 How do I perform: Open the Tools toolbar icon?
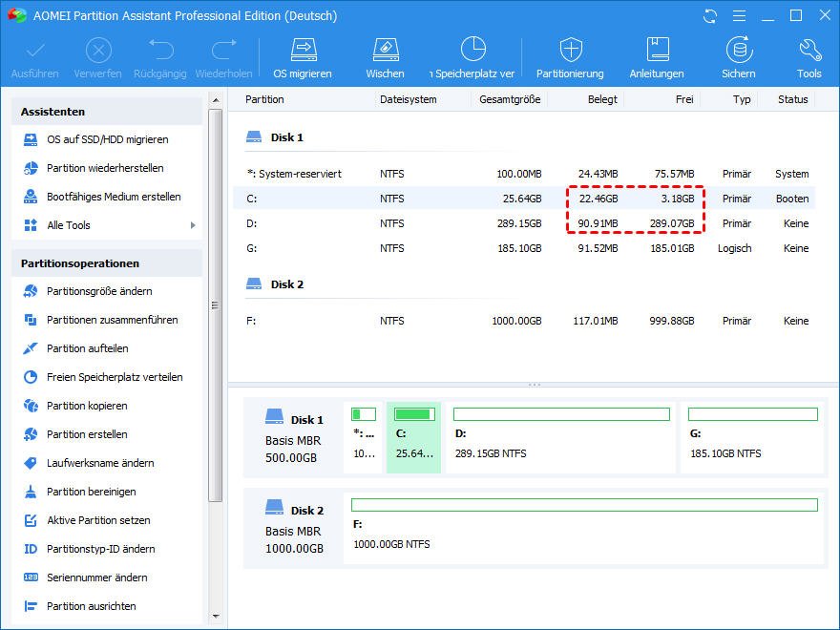(x=808, y=57)
